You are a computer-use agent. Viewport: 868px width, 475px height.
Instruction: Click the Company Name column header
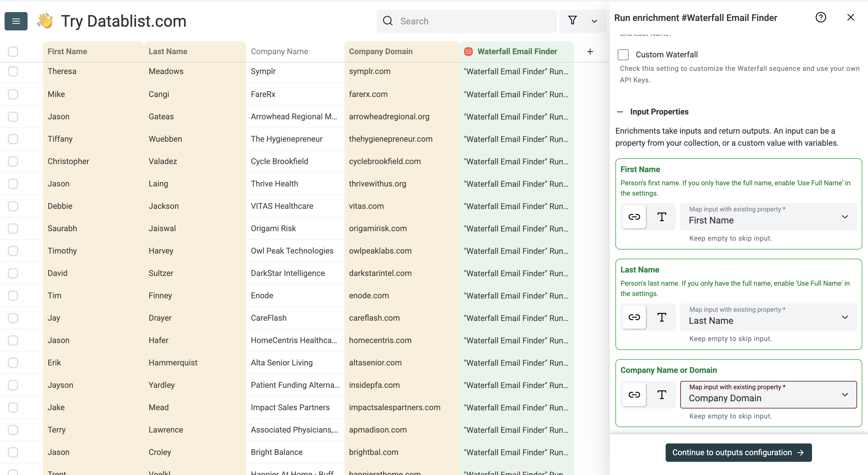click(295, 52)
